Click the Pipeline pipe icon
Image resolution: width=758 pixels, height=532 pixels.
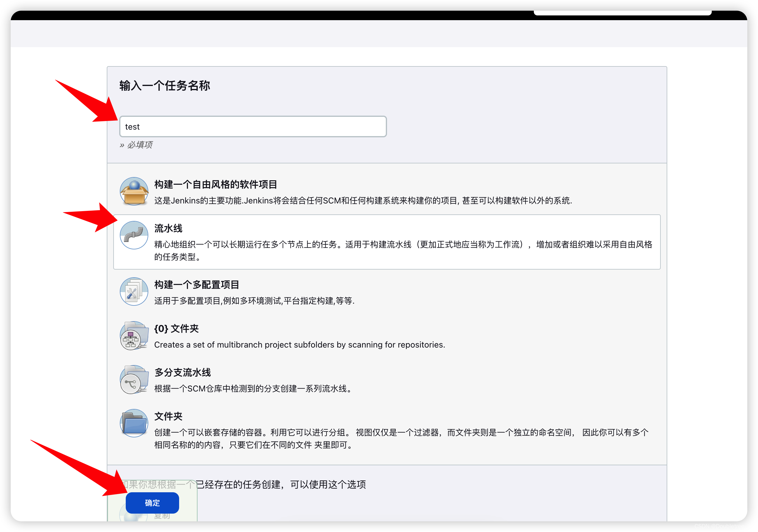pyautogui.click(x=134, y=235)
